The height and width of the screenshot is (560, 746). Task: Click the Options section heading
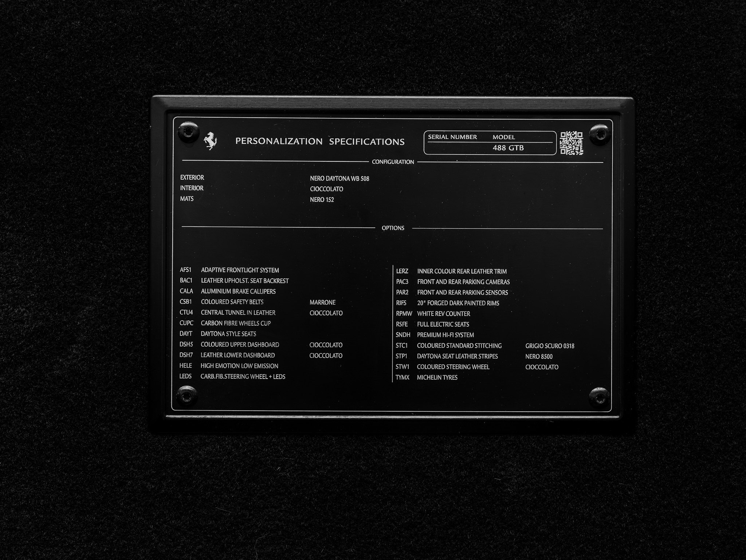393,228
